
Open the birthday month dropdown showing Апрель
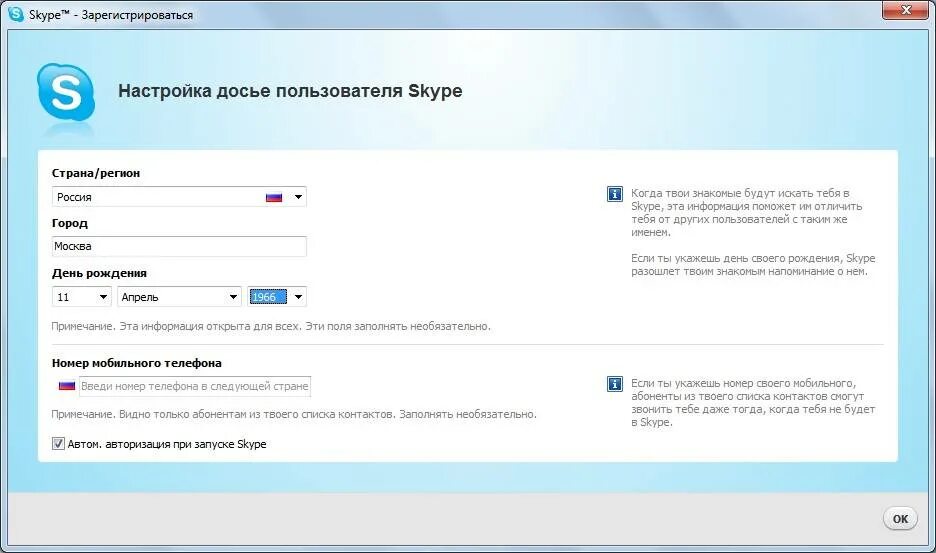tap(179, 297)
